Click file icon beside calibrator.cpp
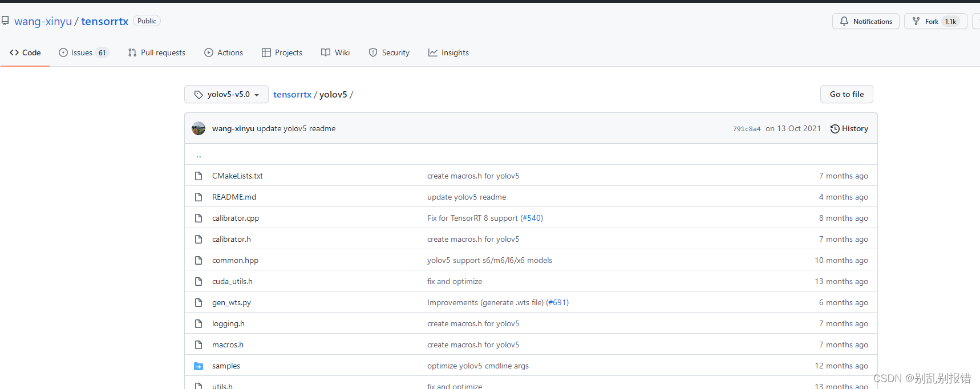Image resolution: width=980 pixels, height=389 pixels. 199,218
